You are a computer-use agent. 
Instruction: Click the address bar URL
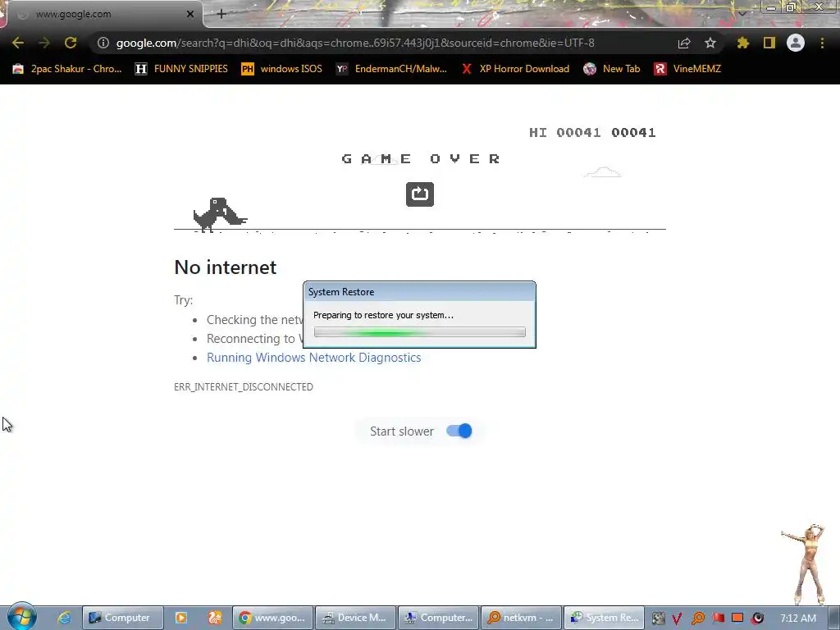pyautogui.click(x=355, y=43)
